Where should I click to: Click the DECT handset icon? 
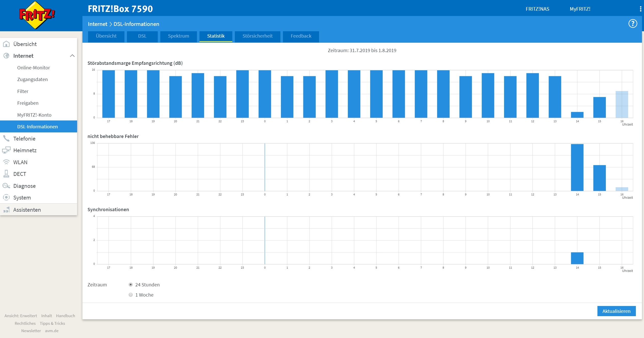6,174
